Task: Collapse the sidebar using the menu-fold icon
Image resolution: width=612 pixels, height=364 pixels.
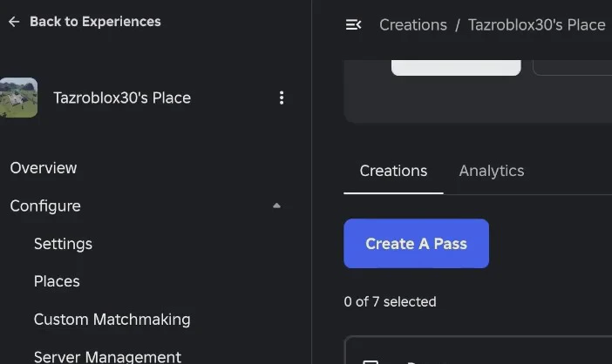Action: point(353,25)
